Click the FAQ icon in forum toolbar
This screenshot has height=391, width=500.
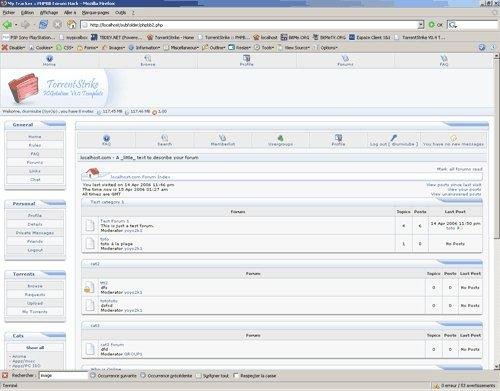coord(106,138)
